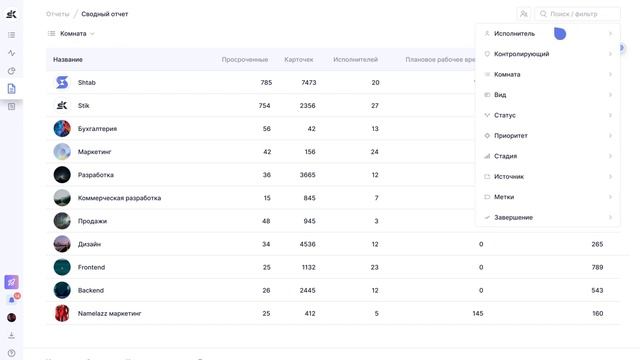Click Коммерческая разработка room avatar

[62, 198]
